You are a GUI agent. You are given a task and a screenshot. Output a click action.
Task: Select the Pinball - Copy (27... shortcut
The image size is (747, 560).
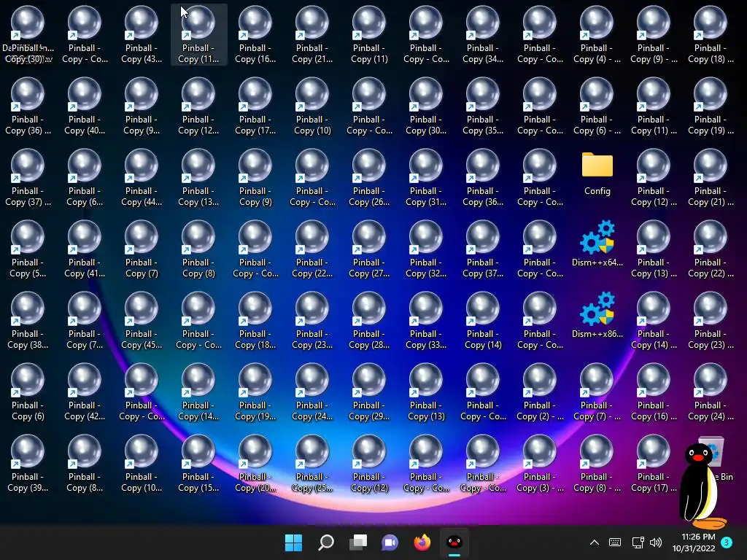pos(368,250)
